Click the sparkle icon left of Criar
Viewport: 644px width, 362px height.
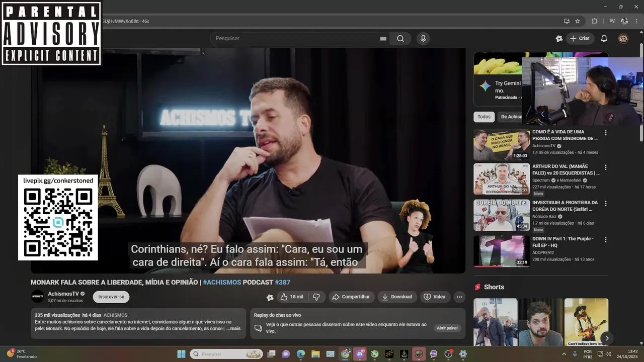click(x=558, y=38)
